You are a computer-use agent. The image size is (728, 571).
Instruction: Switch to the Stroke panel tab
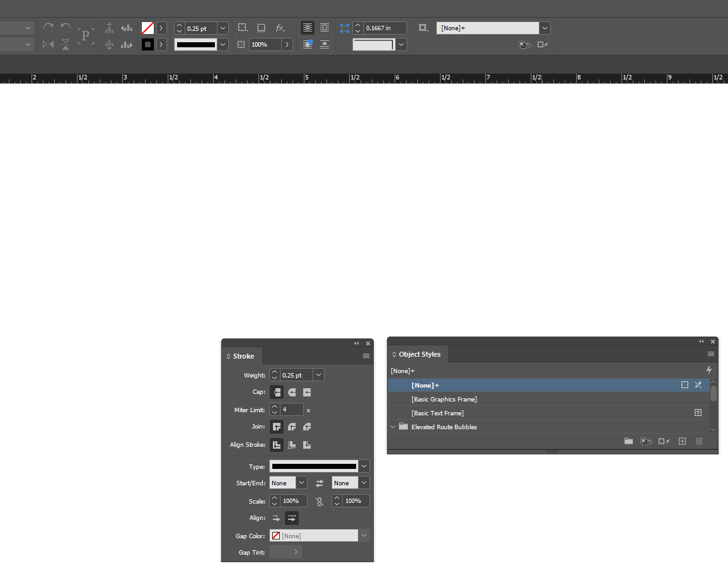pos(242,355)
